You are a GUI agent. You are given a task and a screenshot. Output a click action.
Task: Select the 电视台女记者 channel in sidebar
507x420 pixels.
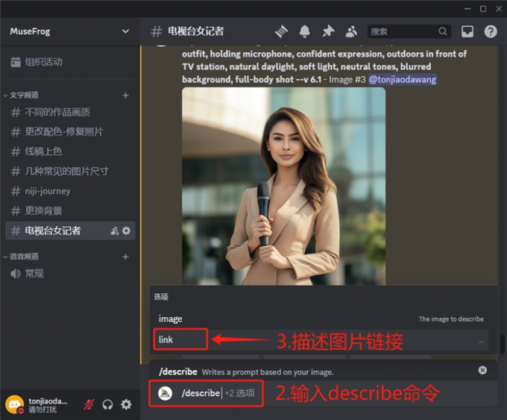70,231
